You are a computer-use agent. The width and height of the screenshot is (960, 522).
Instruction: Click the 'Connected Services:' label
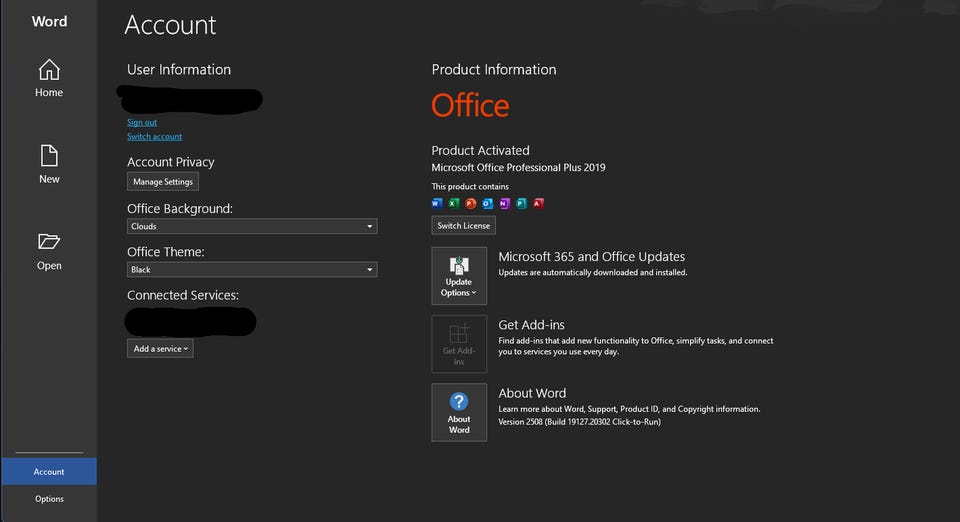[x=183, y=295]
